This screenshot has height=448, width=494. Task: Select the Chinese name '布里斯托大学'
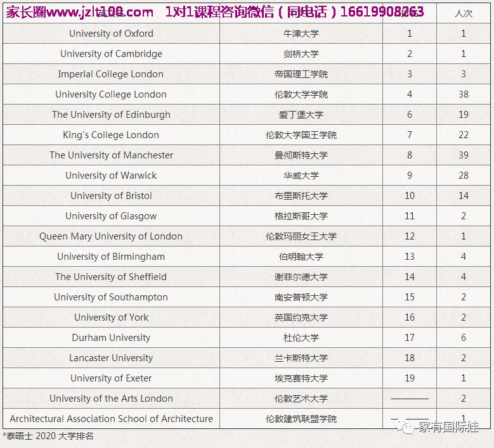pos(301,196)
